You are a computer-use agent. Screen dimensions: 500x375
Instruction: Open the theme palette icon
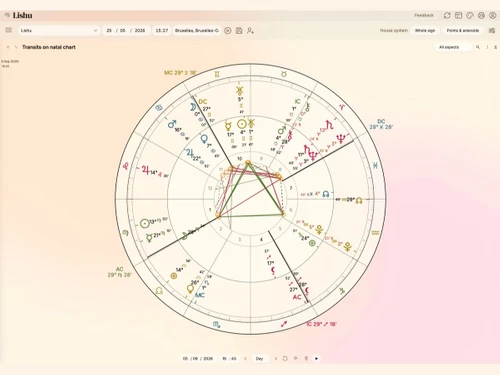click(470, 15)
